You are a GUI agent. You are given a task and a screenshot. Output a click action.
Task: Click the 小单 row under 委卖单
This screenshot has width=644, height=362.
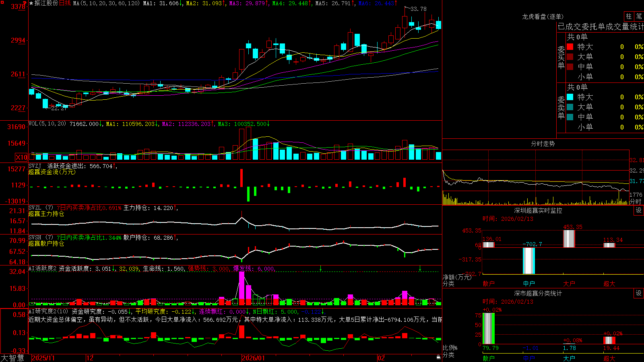pyautogui.click(x=605, y=127)
